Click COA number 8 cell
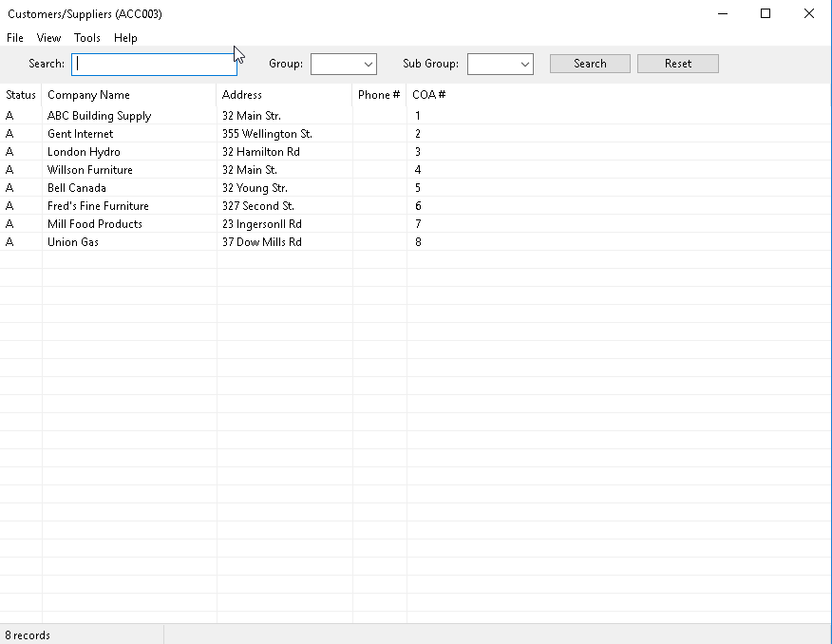This screenshot has width=832, height=644. (x=418, y=242)
